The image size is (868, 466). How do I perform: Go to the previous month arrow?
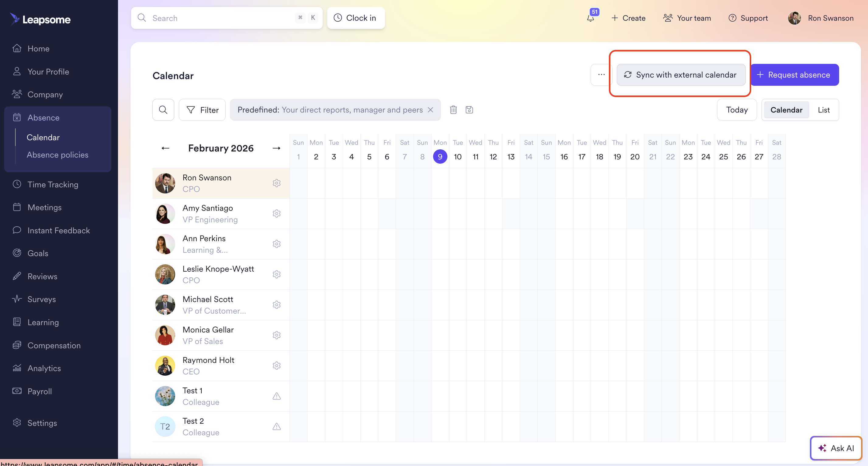click(x=165, y=148)
